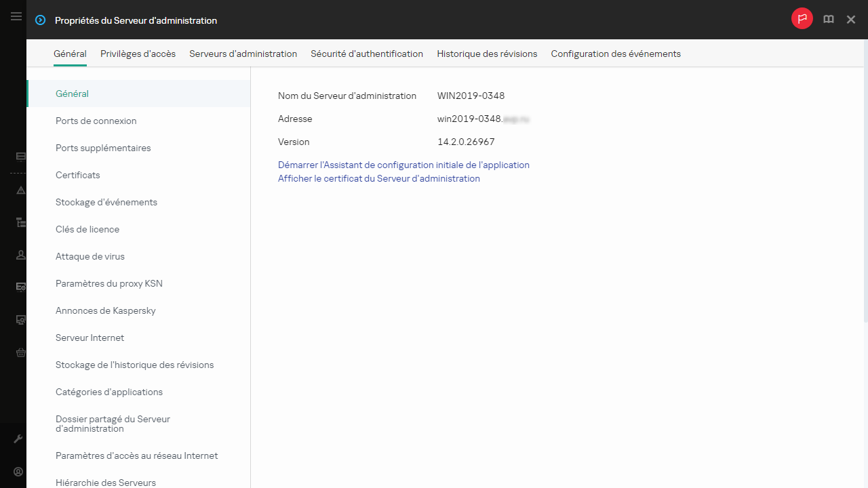Click the users icon in left sidebar
Image resolution: width=868 pixels, height=488 pixels.
tap(20, 255)
